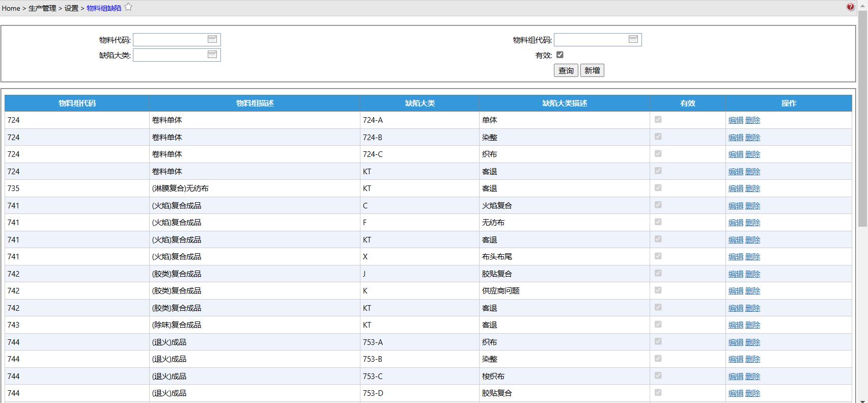Click 物料组描述 column header
The height and width of the screenshot is (403, 868).
pos(255,103)
